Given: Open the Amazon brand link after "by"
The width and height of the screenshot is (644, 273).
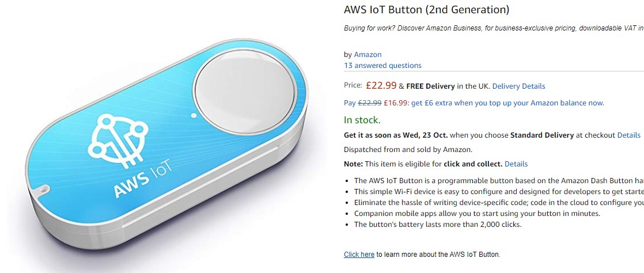Looking at the screenshot, I should [x=368, y=54].
